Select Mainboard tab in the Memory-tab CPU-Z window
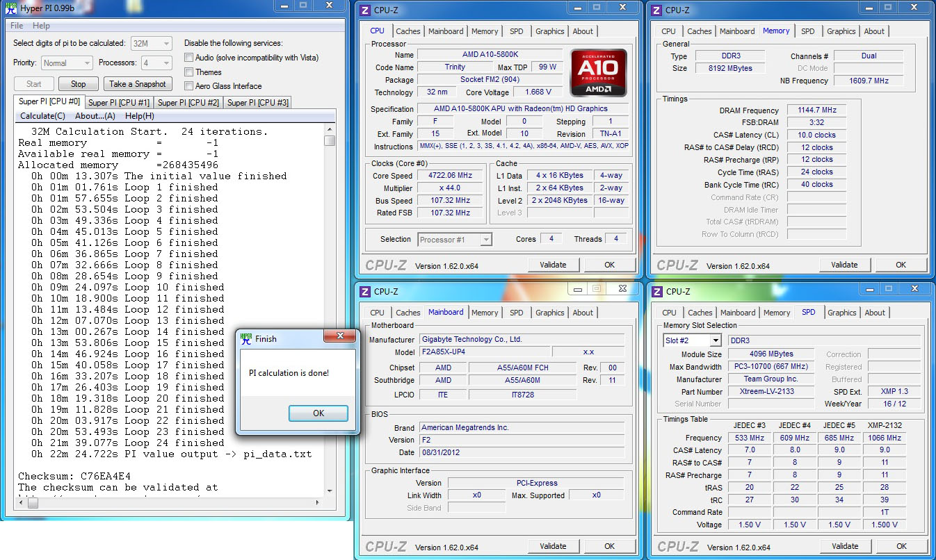This screenshot has height=560, width=936. (x=737, y=31)
